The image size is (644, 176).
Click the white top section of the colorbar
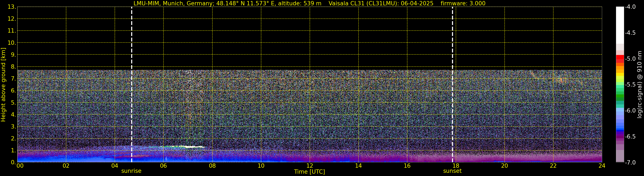(620, 25)
